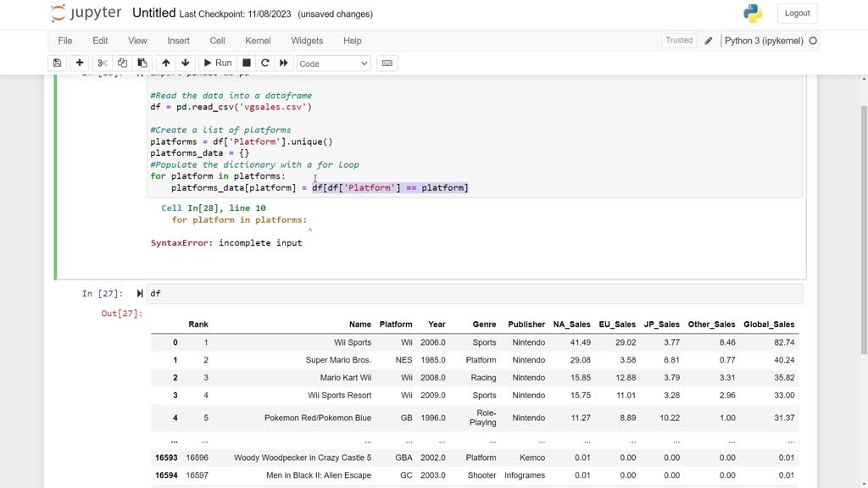Click the Rank column header
This screenshot has width=868, height=488.
click(x=198, y=324)
